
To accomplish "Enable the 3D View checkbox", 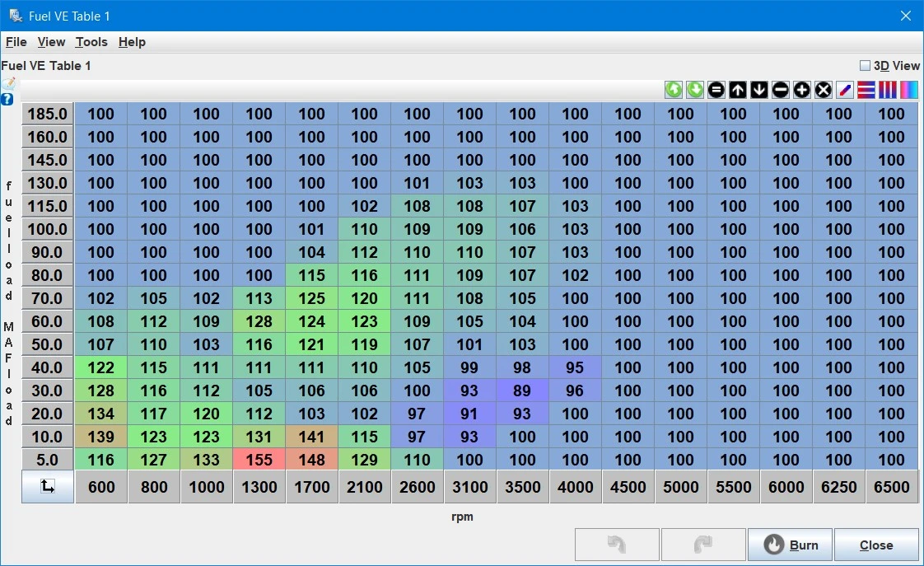I will click(865, 65).
